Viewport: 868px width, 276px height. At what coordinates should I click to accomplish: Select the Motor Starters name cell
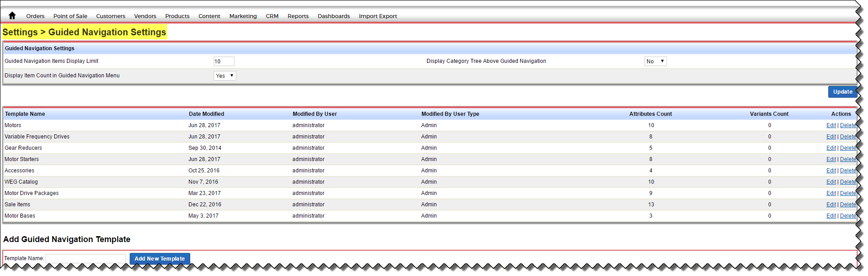22,159
